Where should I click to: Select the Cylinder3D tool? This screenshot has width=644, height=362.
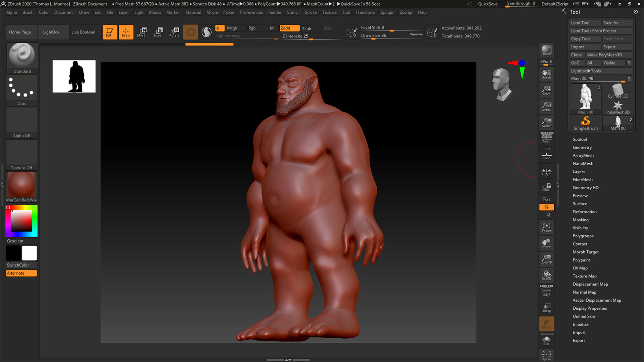[618, 91]
